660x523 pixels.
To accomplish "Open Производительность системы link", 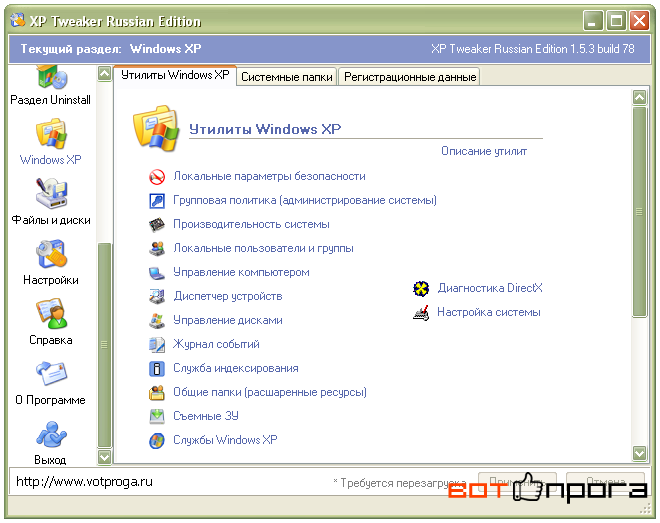I will tap(251, 224).
